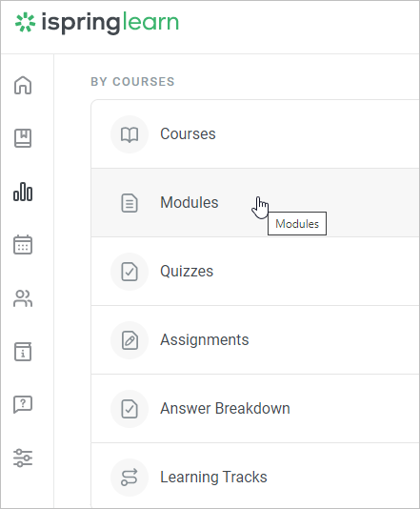Click the open-book icon beside Courses
420x509 pixels.
pos(130,134)
